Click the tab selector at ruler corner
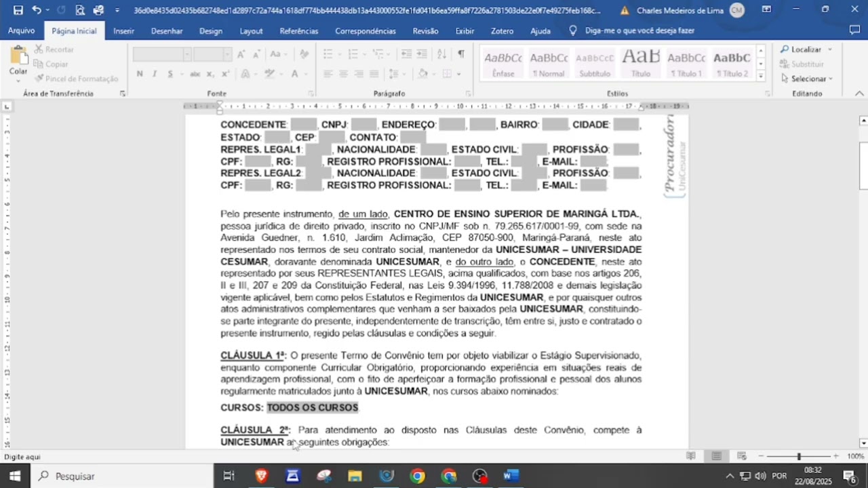 point(7,106)
